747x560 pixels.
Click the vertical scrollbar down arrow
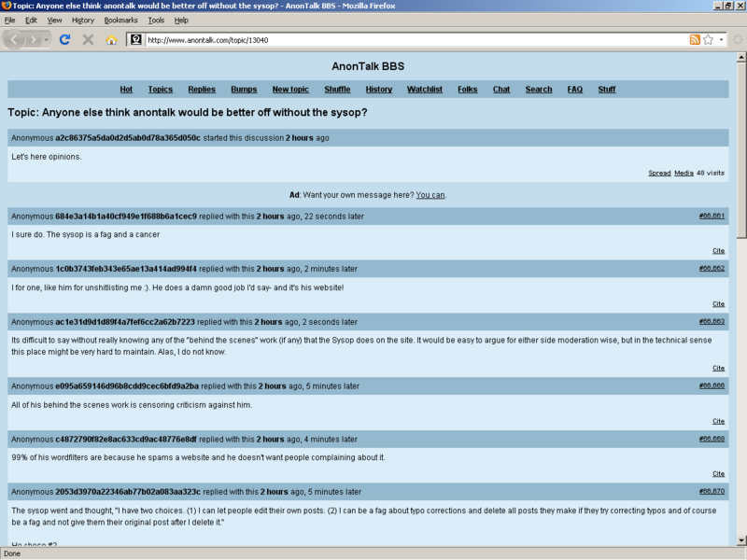[x=740, y=539]
